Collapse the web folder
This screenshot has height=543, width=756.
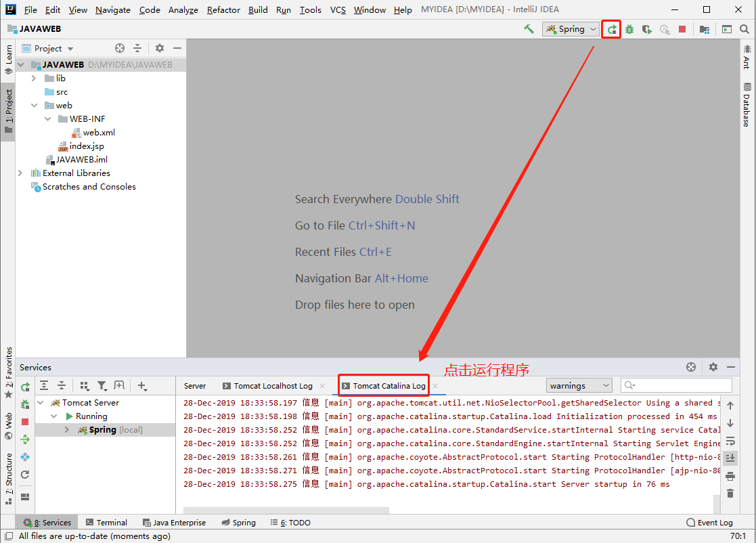click(34, 105)
